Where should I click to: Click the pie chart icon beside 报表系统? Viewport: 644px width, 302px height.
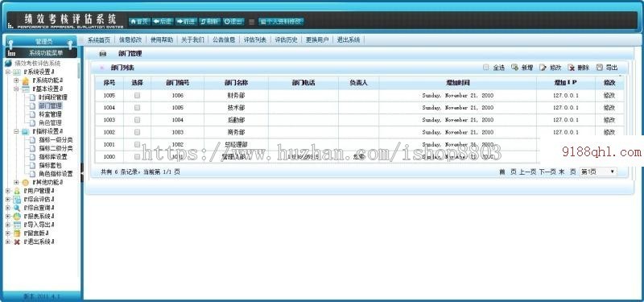pos(17,217)
